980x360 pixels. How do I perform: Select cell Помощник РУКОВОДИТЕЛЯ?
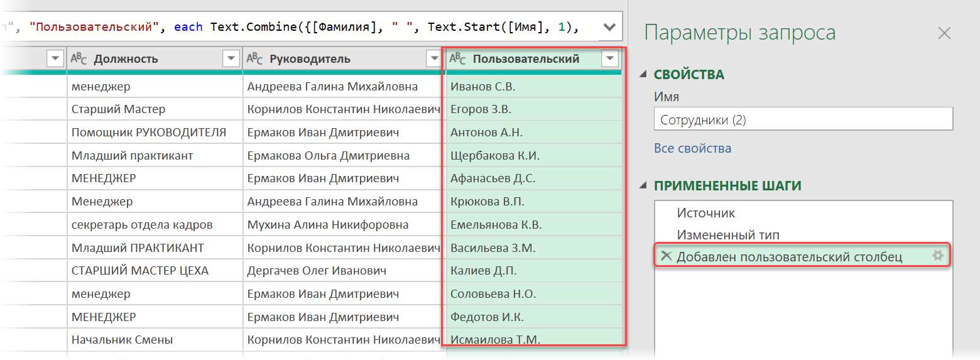(155, 132)
